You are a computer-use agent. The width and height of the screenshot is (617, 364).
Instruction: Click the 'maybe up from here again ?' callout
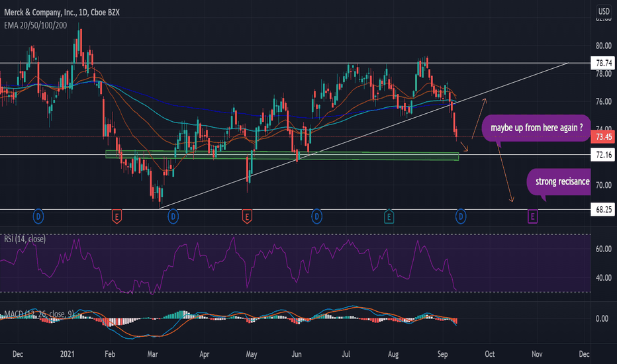tap(536, 128)
